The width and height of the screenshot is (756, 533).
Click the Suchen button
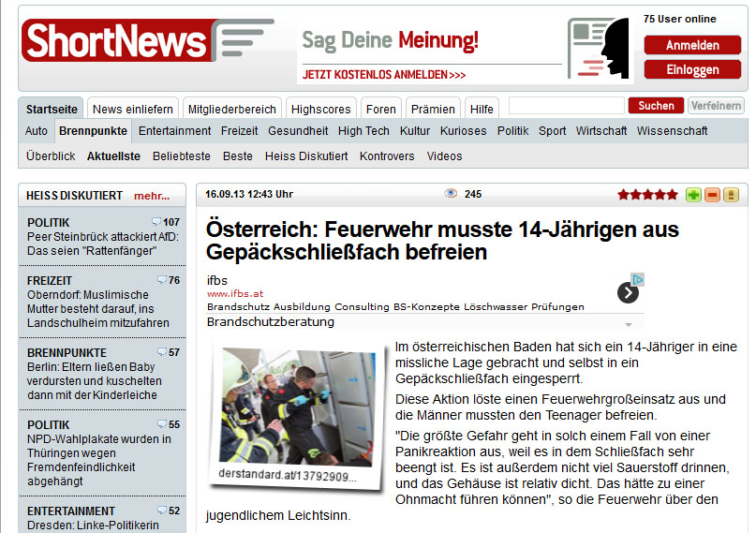click(656, 106)
